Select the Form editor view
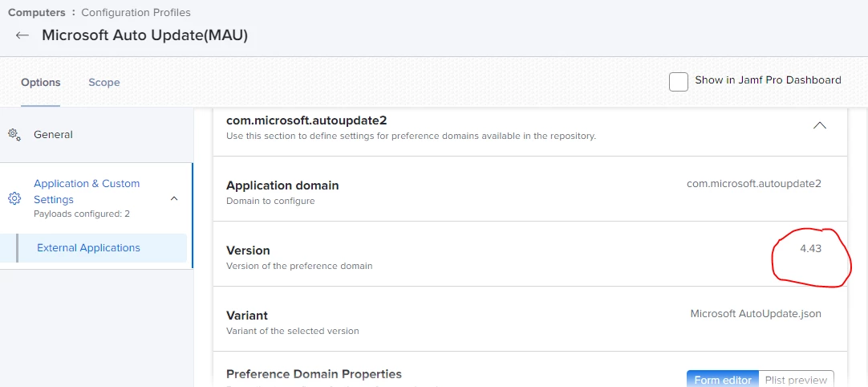Screen dimensions: 868x387 point(723,380)
